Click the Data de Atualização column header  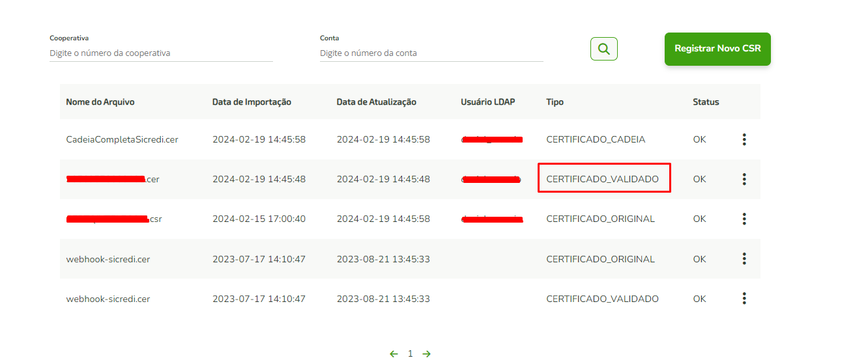[376, 102]
